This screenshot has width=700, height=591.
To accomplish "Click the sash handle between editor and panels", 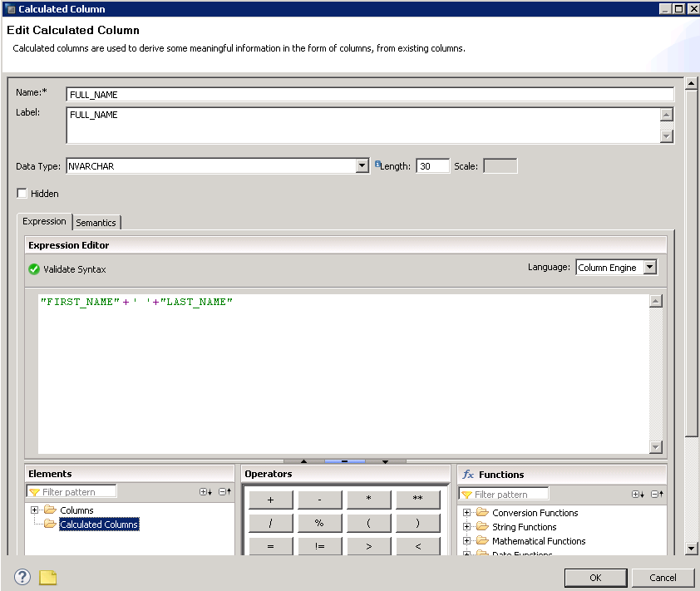I will 345,461.
